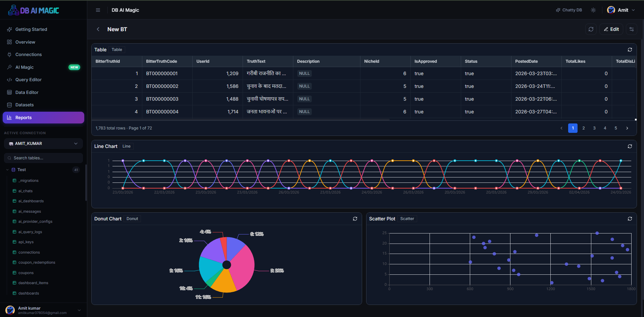Open ai_chats table
Image resolution: width=644 pixels, height=317 pixels.
26,191
